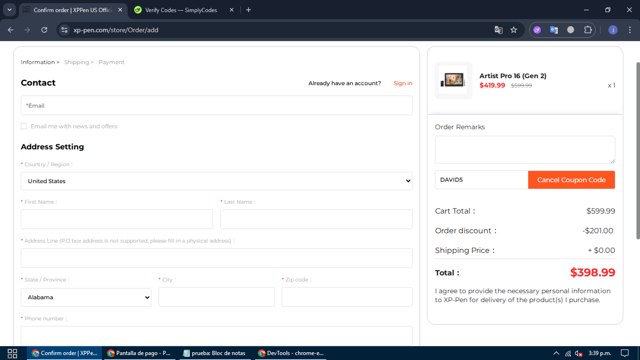Click the $398.99 total amount
Image resolution: width=640 pixels, height=360 pixels.
tap(592, 272)
